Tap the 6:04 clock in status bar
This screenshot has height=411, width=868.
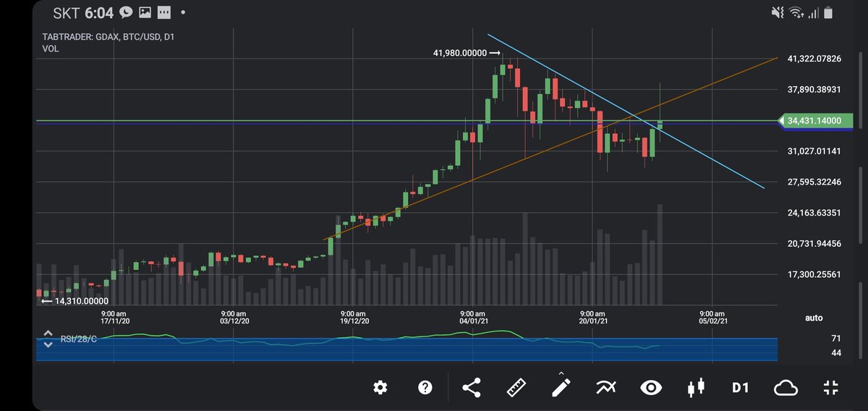click(x=99, y=12)
